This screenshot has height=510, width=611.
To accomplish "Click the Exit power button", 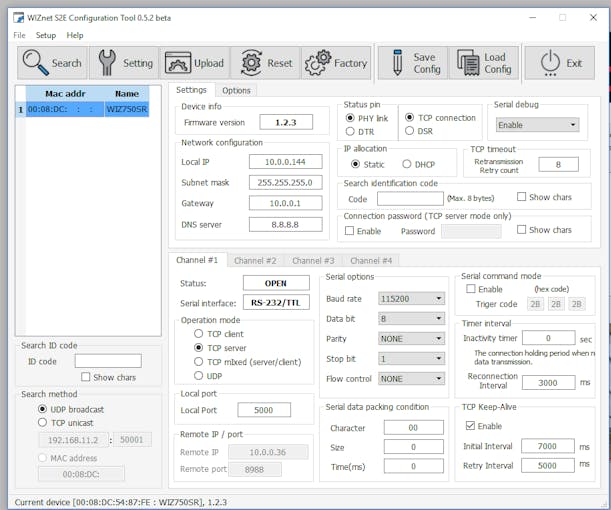I will (559, 63).
